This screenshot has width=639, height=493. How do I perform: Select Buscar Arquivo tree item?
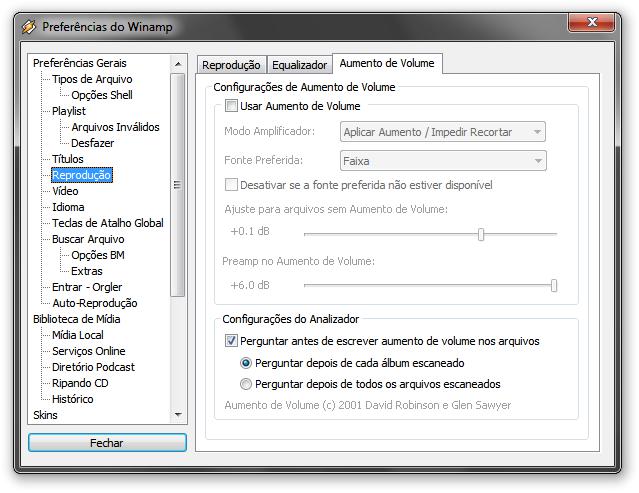pyautogui.click(x=88, y=239)
